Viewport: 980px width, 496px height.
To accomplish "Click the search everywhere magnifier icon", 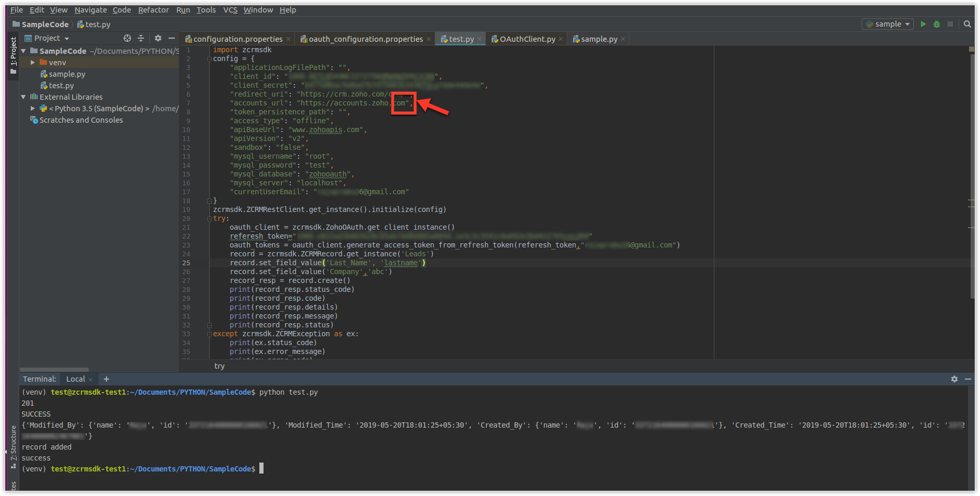I will (967, 24).
